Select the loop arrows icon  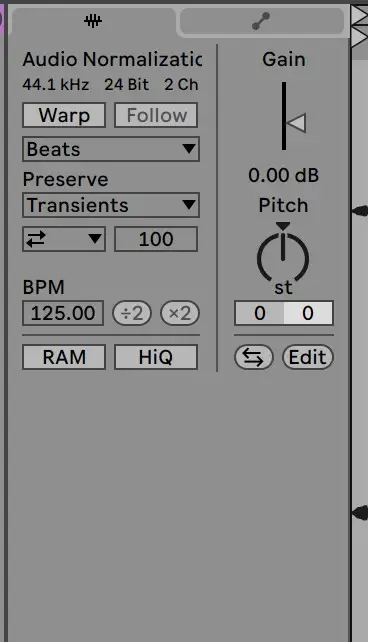(36, 239)
